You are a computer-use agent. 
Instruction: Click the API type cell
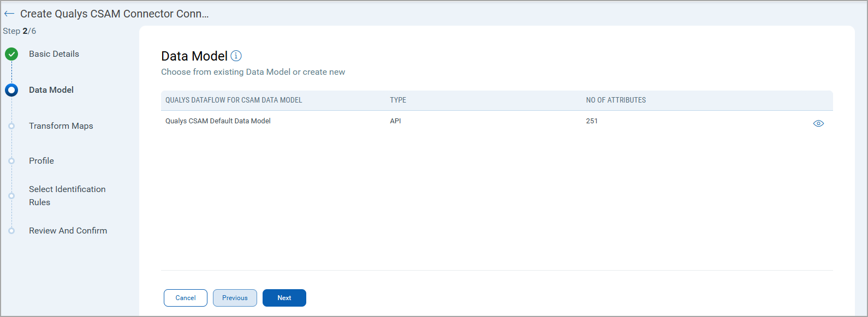395,121
